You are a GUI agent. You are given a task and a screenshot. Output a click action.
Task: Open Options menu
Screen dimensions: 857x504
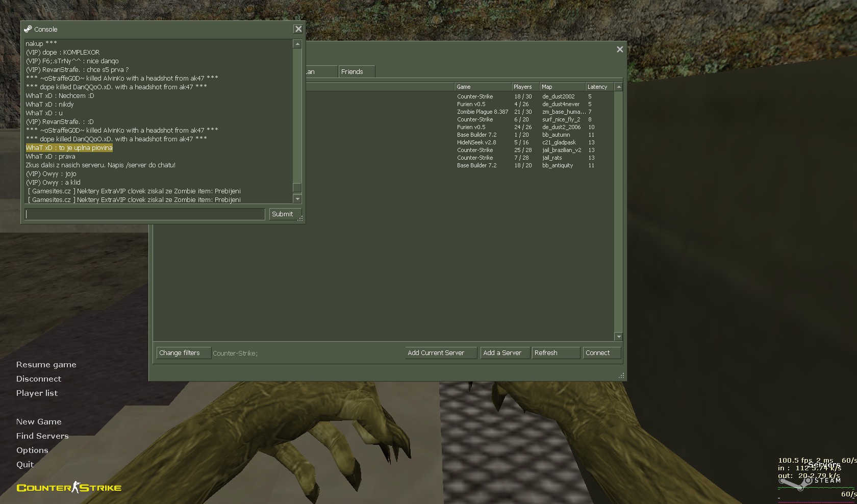point(32,450)
